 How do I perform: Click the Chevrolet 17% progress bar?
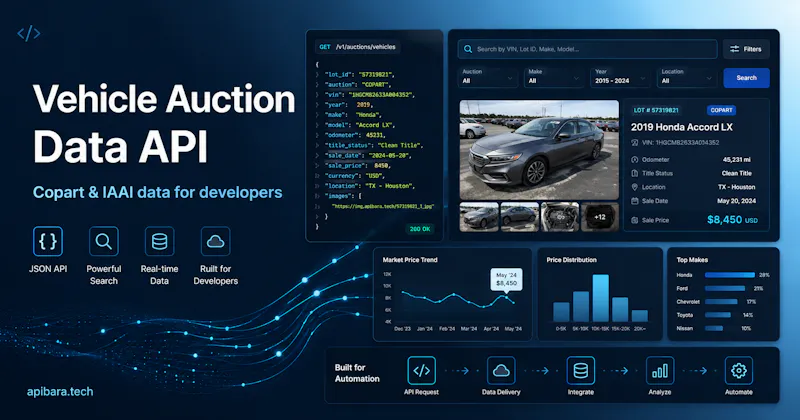click(x=721, y=302)
